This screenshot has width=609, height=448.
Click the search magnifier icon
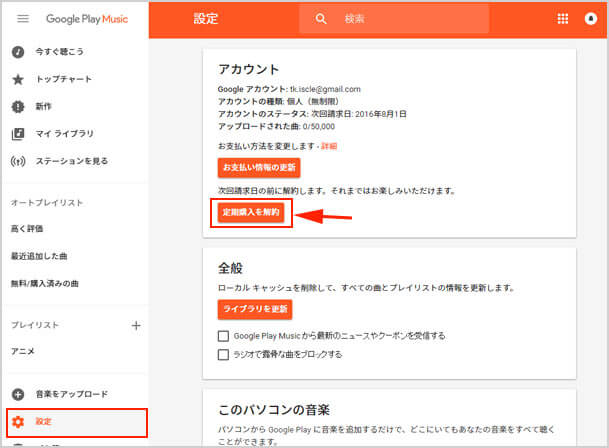click(x=321, y=19)
